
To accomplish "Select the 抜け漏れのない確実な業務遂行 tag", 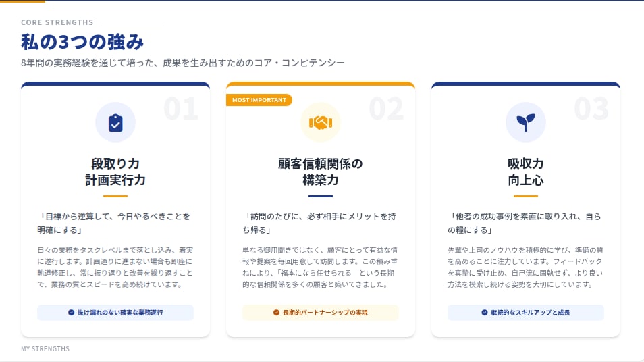I will [115, 313].
